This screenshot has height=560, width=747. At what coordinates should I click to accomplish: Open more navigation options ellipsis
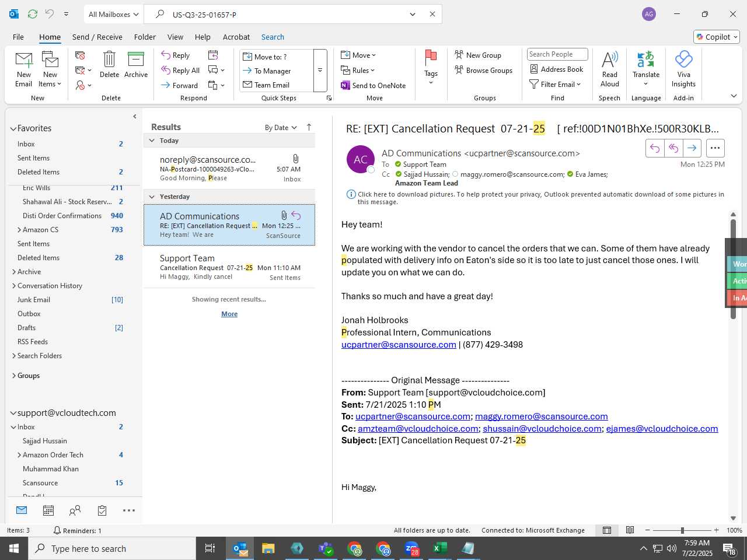(x=129, y=511)
